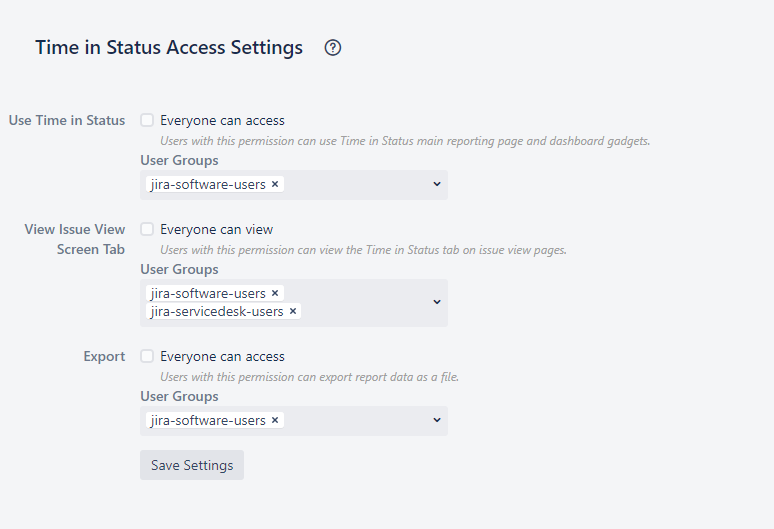This screenshot has width=774, height=529.
Task: Remove jira-software-users from Use Time in Status groups
Action: point(275,184)
